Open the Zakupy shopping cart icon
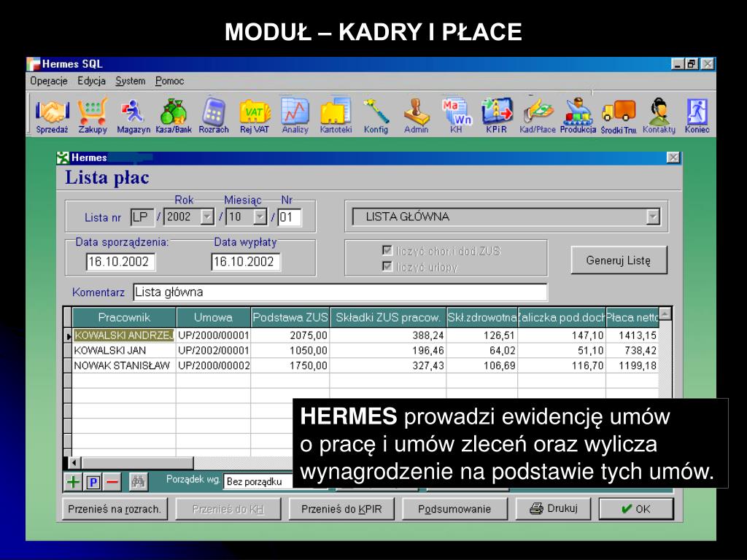Viewport: 747px width, 560px height. pyautogui.click(x=93, y=116)
